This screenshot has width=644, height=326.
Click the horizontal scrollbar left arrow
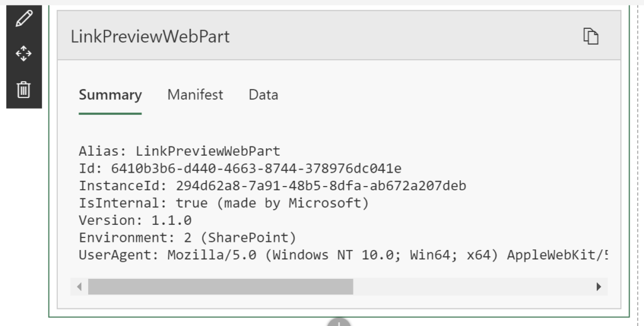coord(79,286)
